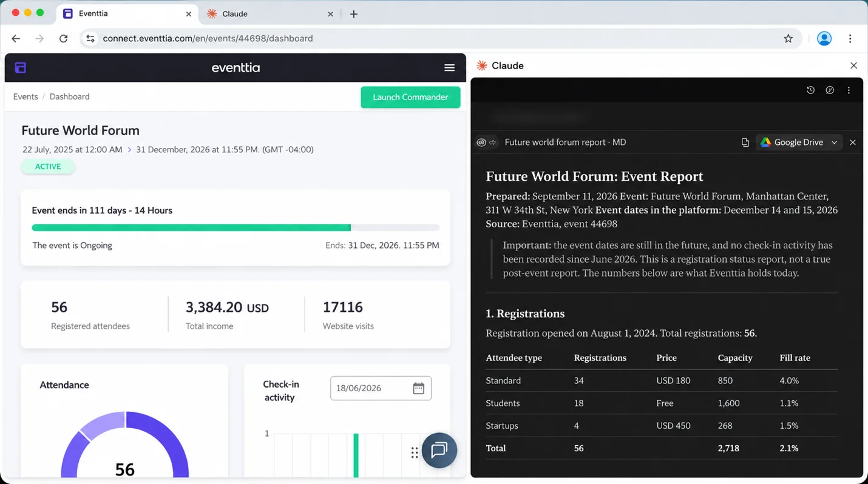Start a new Claude chat
The width and height of the screenshot is (868, 484).
tap(830, 90)
